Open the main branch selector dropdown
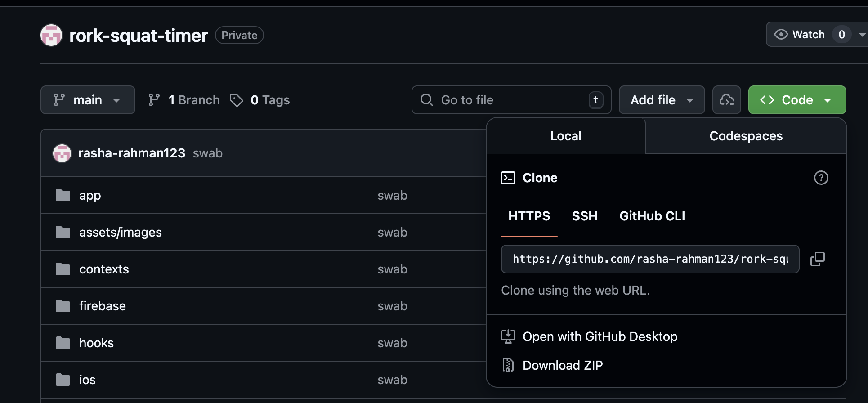 point(88,100)
